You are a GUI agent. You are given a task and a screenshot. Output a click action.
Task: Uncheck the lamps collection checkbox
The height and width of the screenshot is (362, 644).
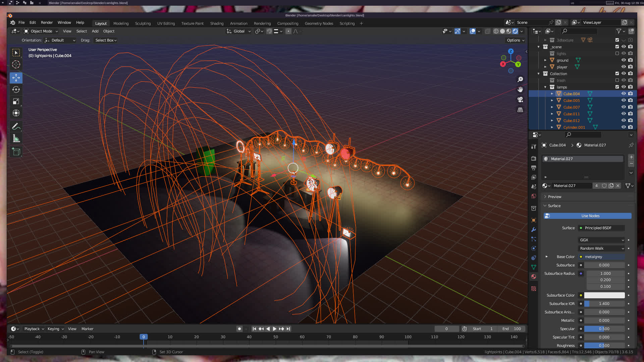[x=617, y=87]
